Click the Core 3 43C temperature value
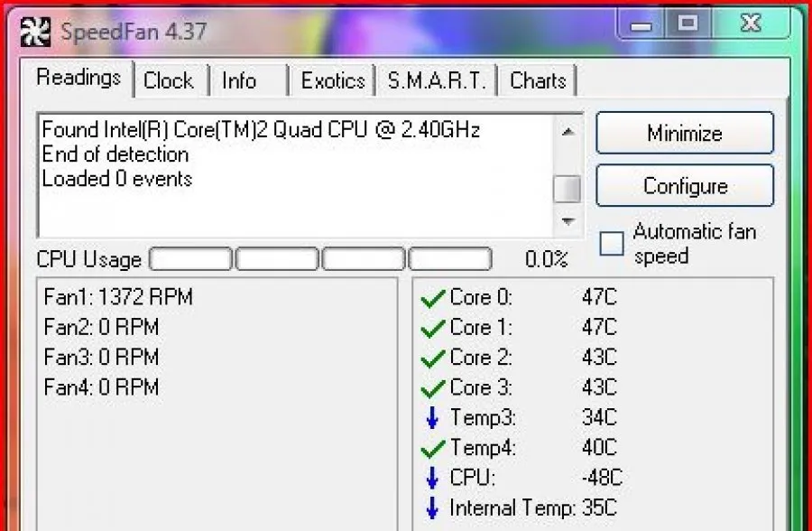The image size is (812, 531). [599, 388]
